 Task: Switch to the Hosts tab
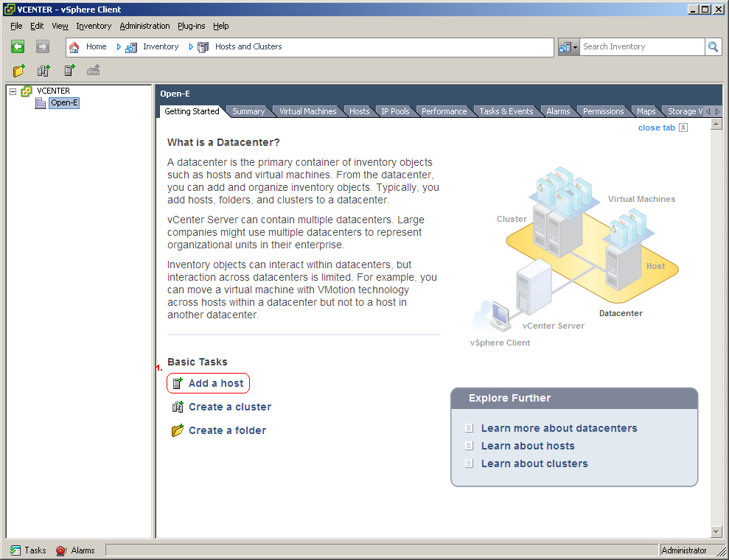pos(360,111)
